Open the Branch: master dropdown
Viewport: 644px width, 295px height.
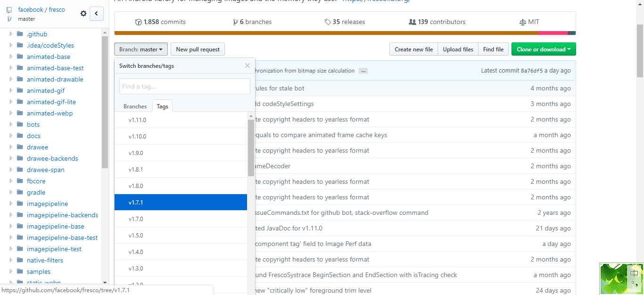click(140, 49)
